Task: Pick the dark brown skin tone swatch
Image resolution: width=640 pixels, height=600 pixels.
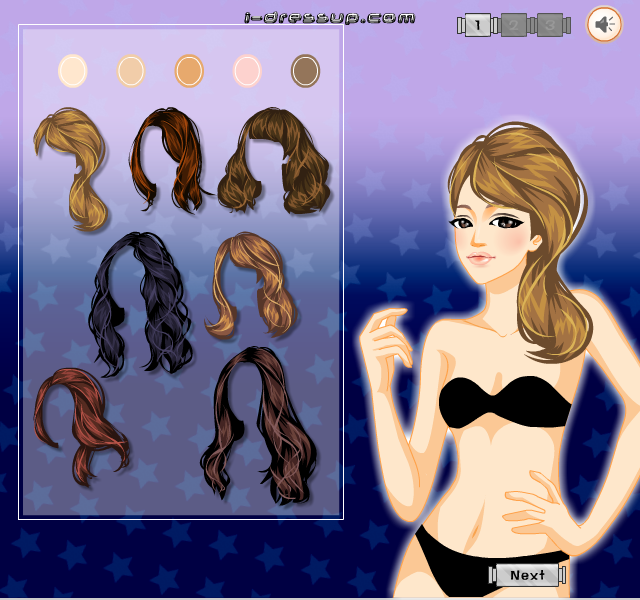Action: 305,71
